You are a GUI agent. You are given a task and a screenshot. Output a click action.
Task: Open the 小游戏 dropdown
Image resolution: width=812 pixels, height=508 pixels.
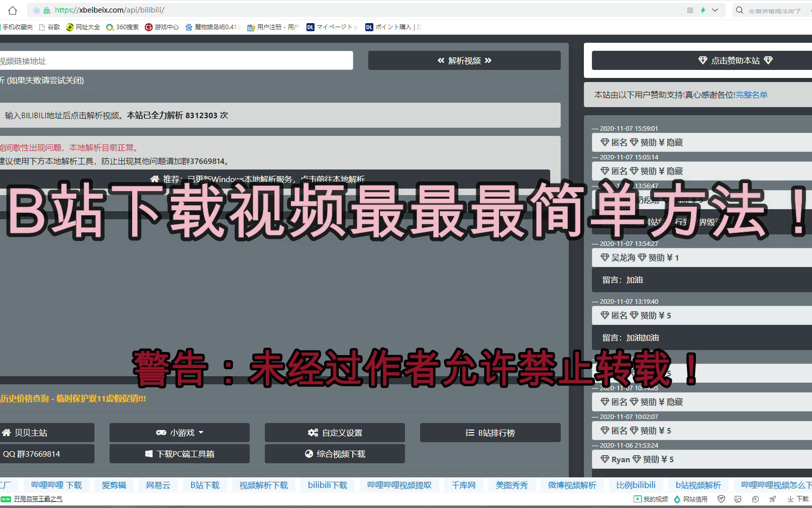179,433
